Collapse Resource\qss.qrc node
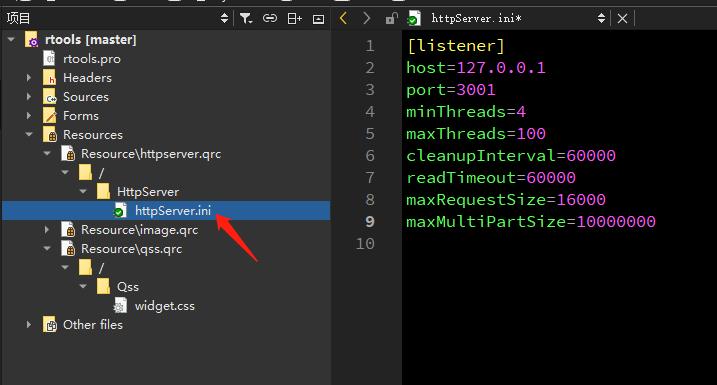The width and height of the screenshot is (717, 385). pyautogui.click(x=47, y=249)
